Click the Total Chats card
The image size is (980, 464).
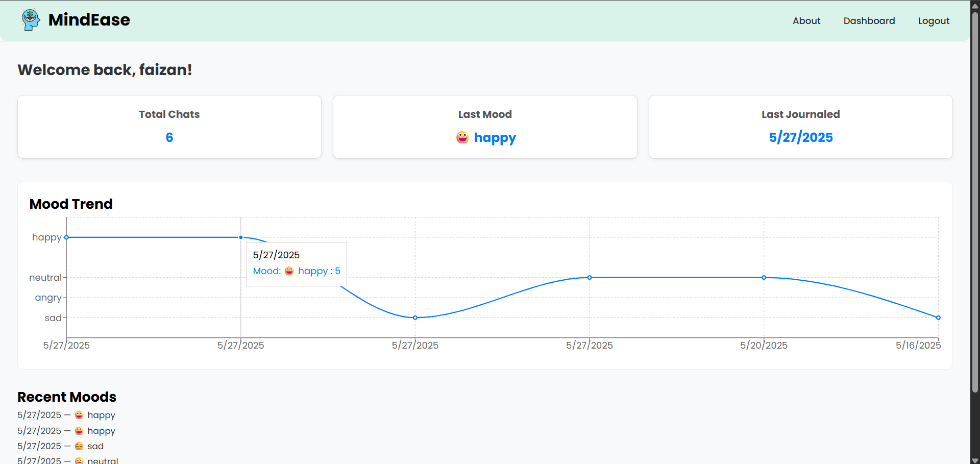click(x=169, y=127)
